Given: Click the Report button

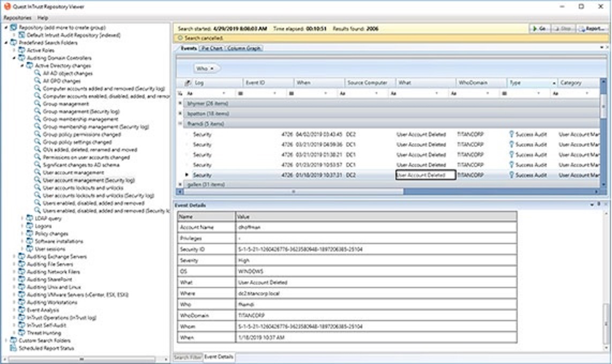Looking at the screenshot, I should pos(592,28).
